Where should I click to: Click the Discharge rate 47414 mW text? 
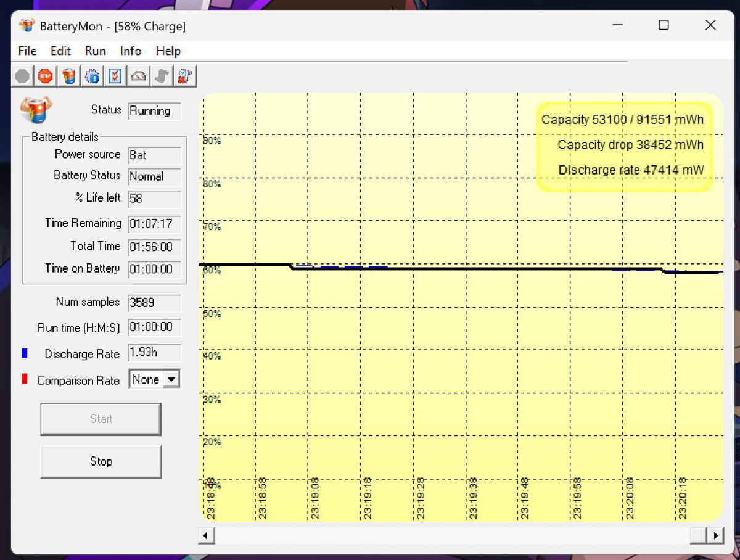(x=631, y=170)
